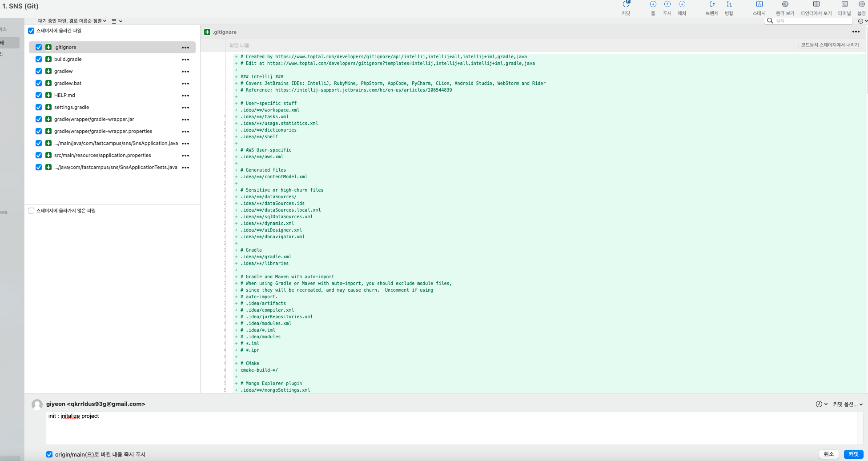The height and width of the screenshot is (461, 868).
Task: Select src/main/resources/application.properties row
Action: [x=112, y=155]
